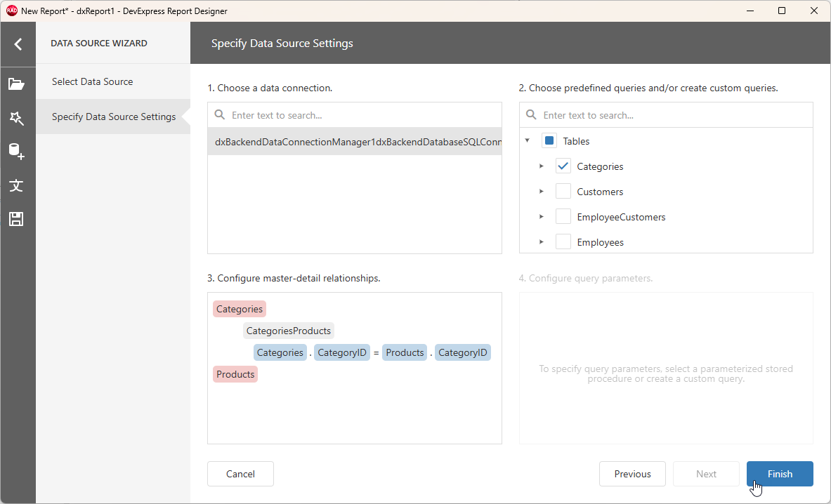Click the back arrow icon in sidebar

18,44
